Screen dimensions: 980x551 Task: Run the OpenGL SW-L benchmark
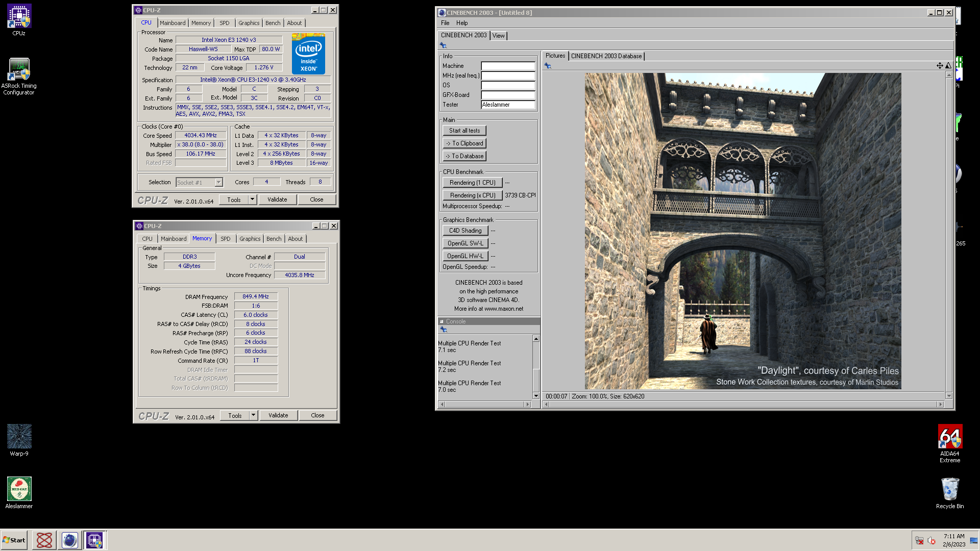click(465, 243)
